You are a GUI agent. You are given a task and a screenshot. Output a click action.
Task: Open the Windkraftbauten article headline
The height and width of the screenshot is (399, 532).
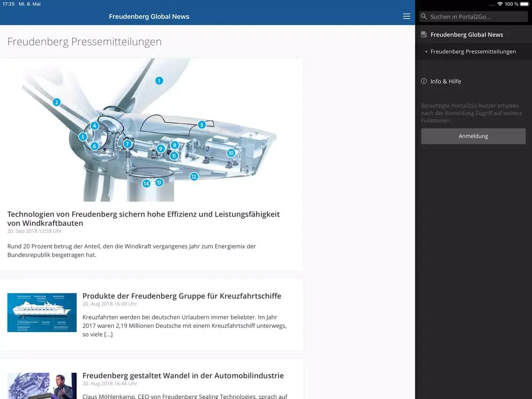[x=143, y=219]
